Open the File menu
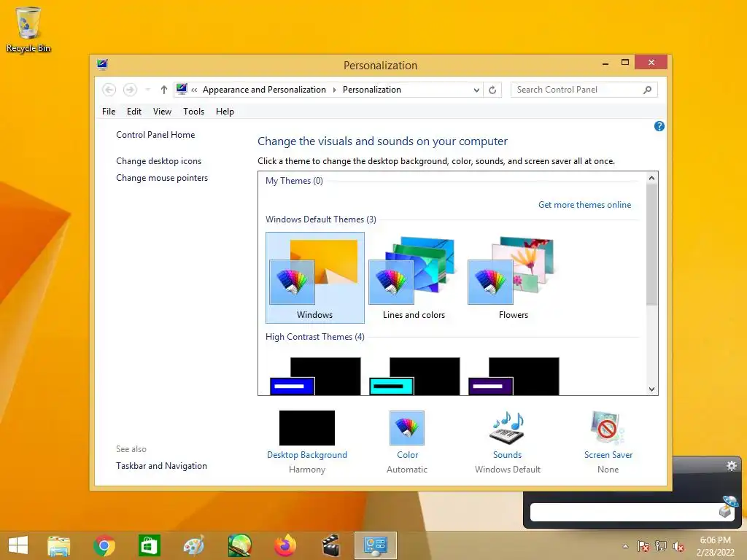The height and width of the screenshot is (560, 747). [x=109, y=112]
